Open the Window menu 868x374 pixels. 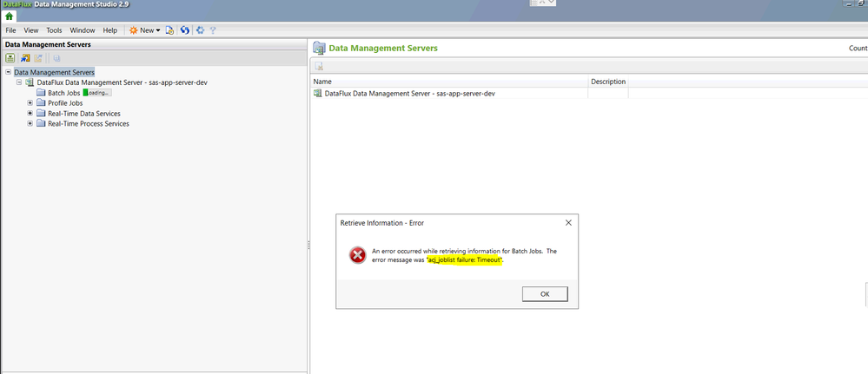pos(83,30)
